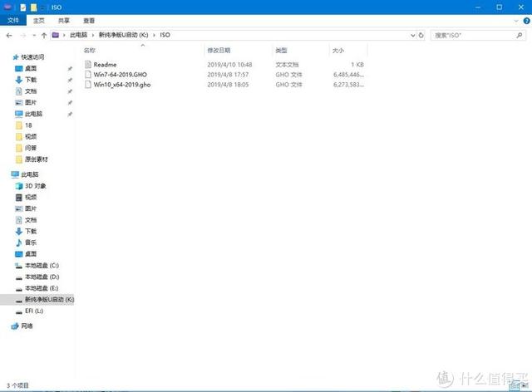Click the Win7-64-2019.GHO file icon
This screenshot has width=532, height=392.
click(88, 74)
